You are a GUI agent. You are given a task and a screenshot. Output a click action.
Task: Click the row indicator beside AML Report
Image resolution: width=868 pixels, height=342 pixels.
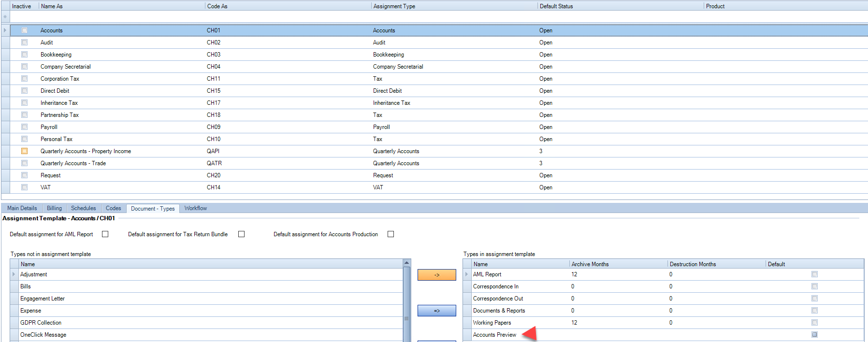coord(467,274)
